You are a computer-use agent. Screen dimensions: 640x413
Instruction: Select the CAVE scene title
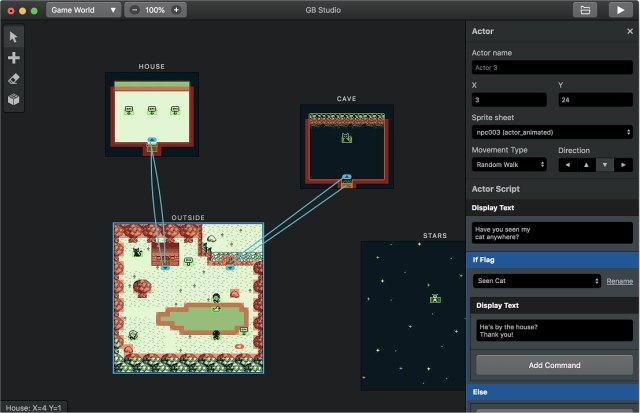pyautogui.click(x=347, y=99)
